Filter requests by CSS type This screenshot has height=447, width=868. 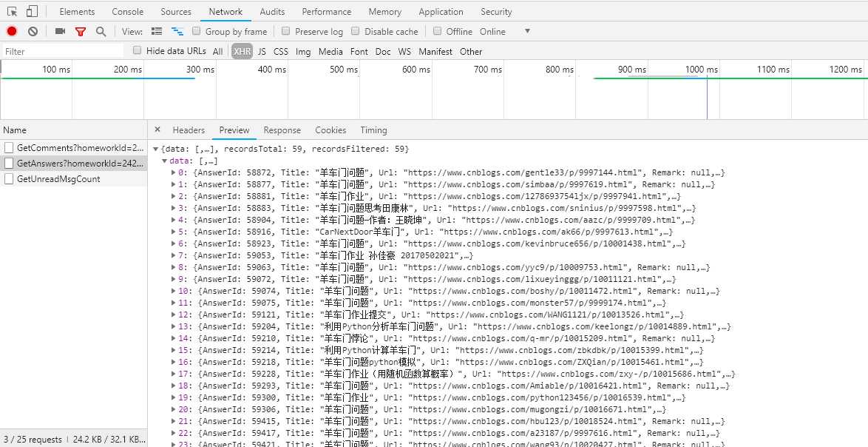(281, 52)
